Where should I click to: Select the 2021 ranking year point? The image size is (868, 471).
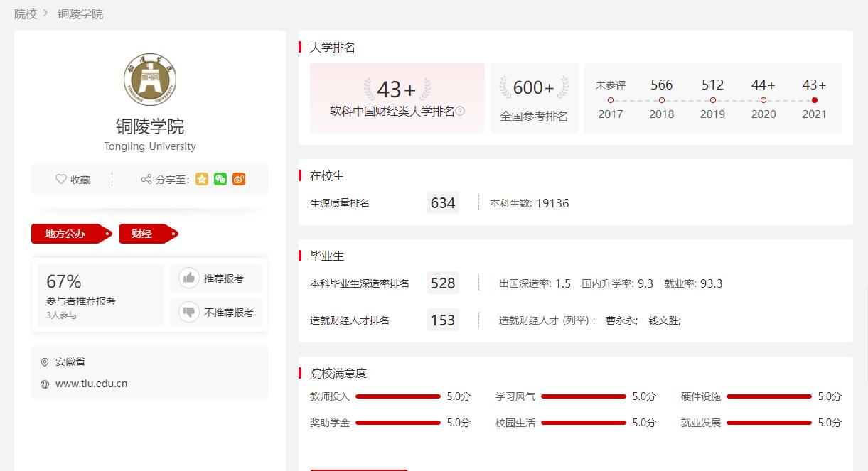tap(814, 98)
